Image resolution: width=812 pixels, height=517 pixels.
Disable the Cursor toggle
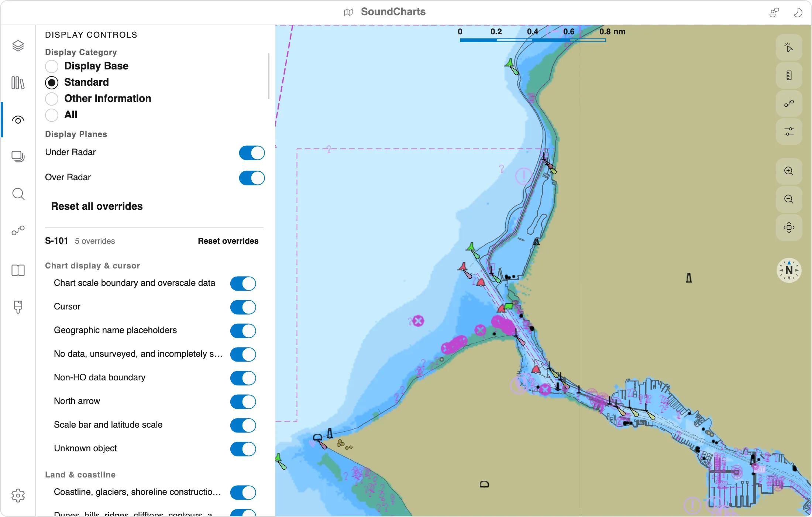[243, 307]
